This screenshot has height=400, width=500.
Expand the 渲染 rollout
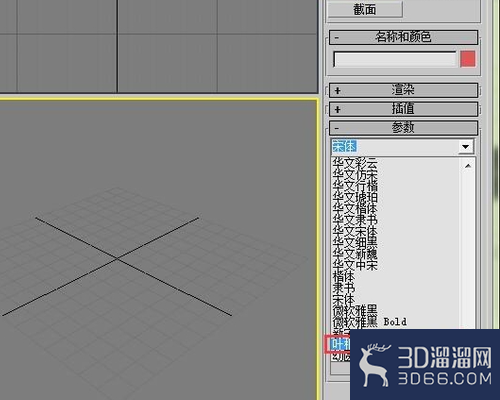coord(403,90)
